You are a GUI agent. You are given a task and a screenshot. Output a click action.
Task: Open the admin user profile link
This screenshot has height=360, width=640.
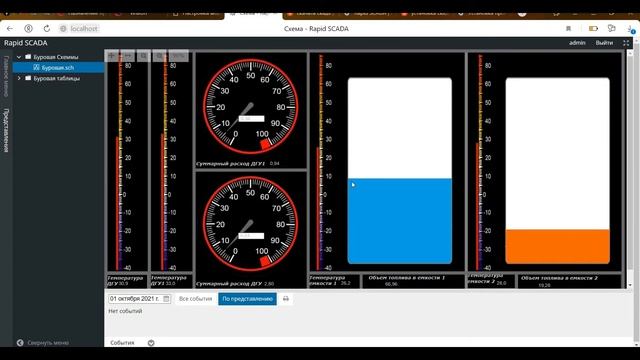click(x=577, y=43)
